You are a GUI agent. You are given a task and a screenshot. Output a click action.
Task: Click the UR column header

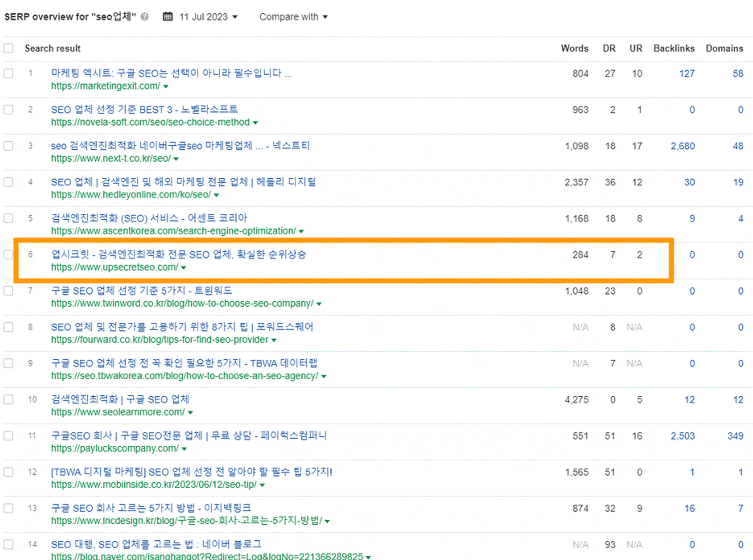click(636, 48)
